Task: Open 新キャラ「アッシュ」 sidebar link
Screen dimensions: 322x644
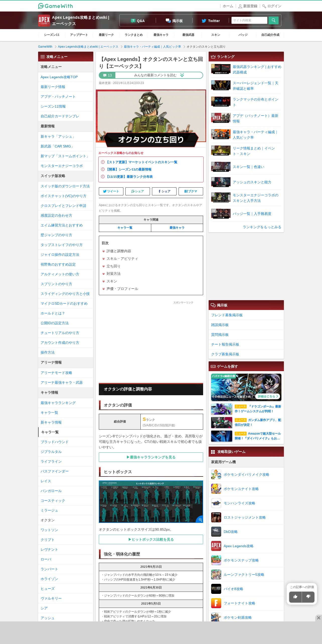Action: point(58,136)
